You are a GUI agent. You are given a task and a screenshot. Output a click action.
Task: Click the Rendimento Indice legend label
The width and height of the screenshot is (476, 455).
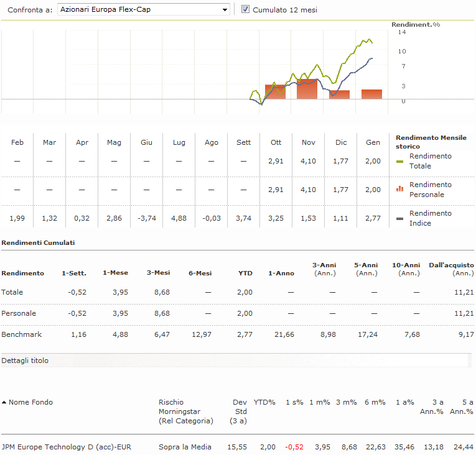[431, 218]
